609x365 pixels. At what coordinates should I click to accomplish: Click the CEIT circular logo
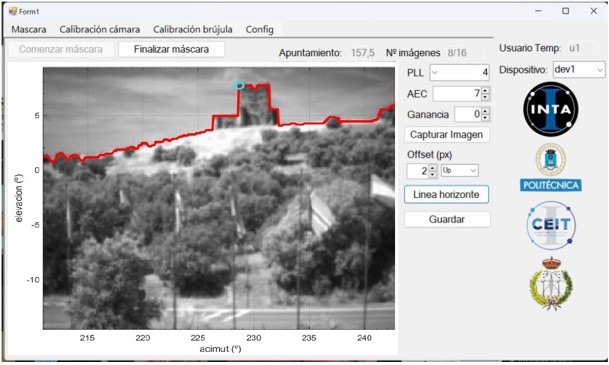[x=551, y=225]
